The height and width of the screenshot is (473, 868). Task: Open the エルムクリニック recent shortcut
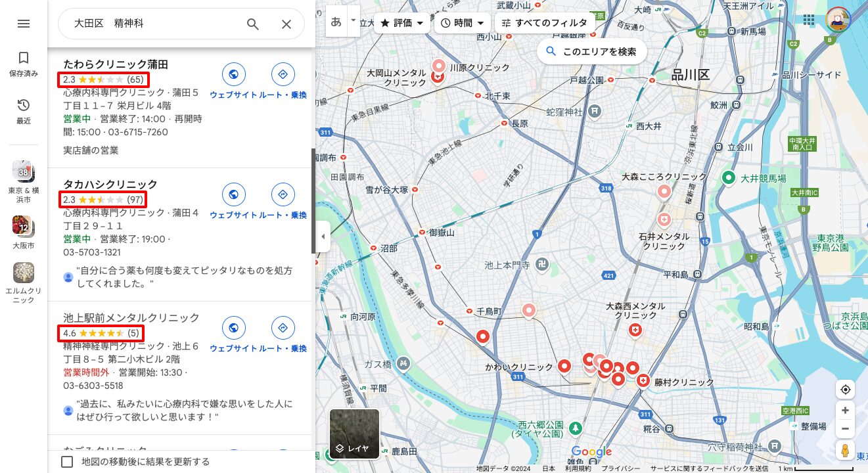24,283
